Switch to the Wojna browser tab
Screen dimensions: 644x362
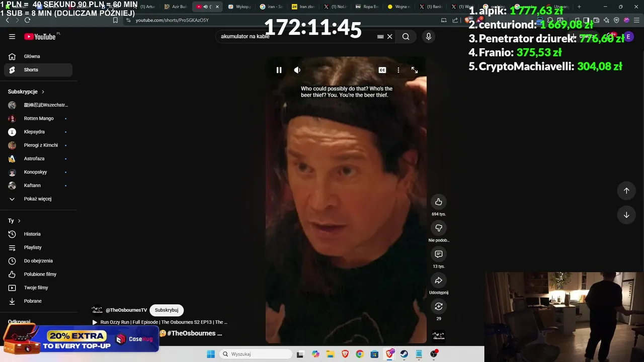(x=399, y=7)
